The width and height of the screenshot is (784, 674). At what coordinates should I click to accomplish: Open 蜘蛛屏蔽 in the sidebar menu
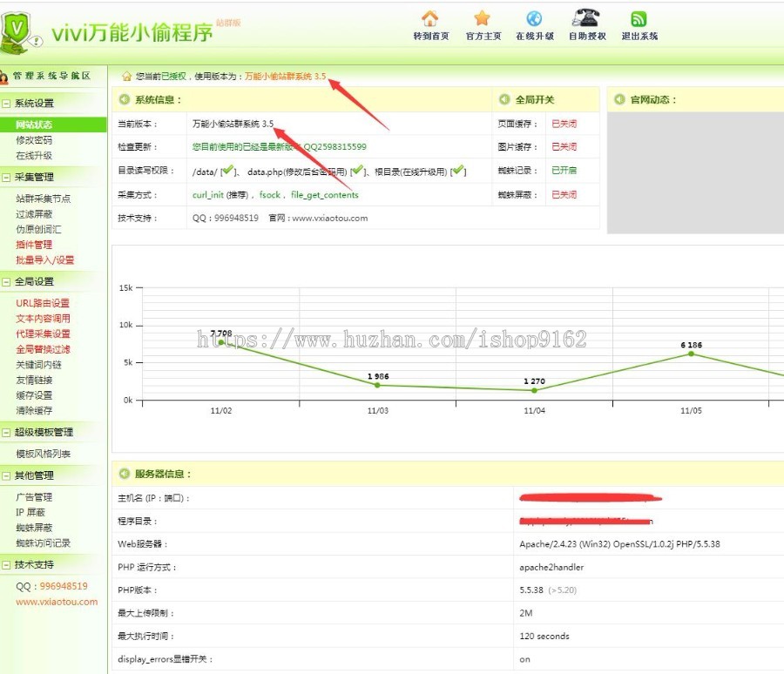point(34,528)
